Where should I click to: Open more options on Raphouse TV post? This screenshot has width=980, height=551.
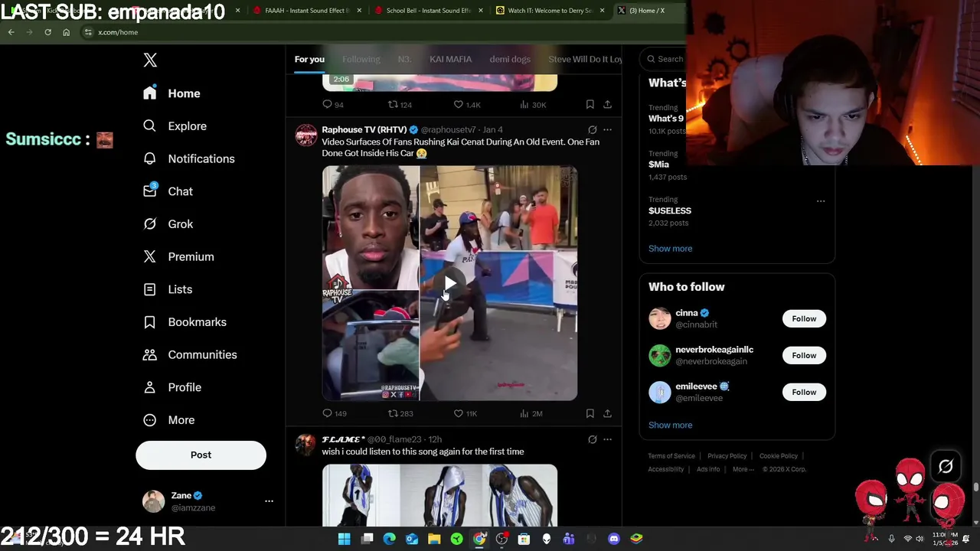tap(607, 130)
